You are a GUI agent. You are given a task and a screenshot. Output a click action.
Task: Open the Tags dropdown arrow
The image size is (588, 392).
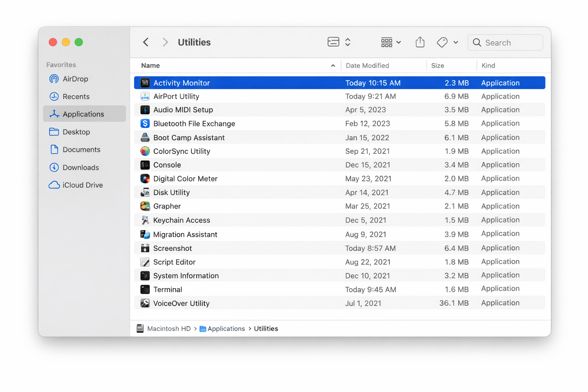456,42
